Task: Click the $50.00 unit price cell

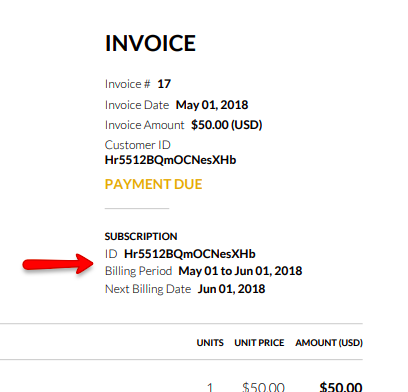Action: [263, 387]
